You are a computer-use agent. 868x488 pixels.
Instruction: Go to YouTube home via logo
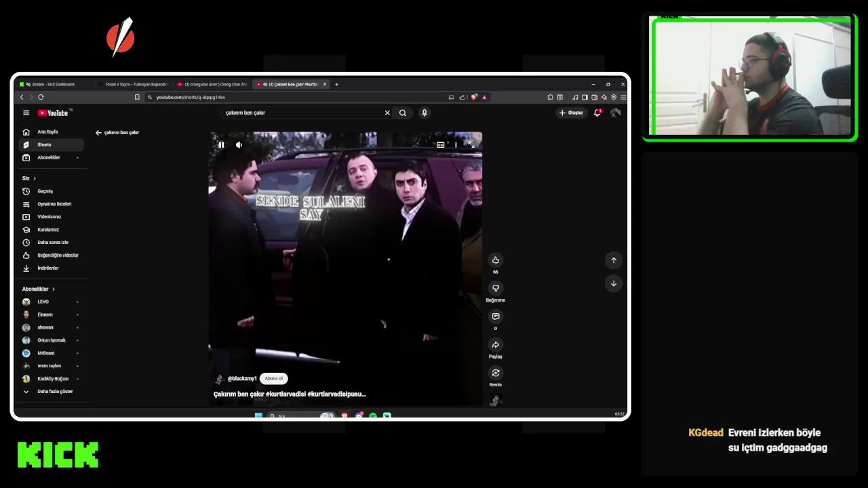point(53,113)
